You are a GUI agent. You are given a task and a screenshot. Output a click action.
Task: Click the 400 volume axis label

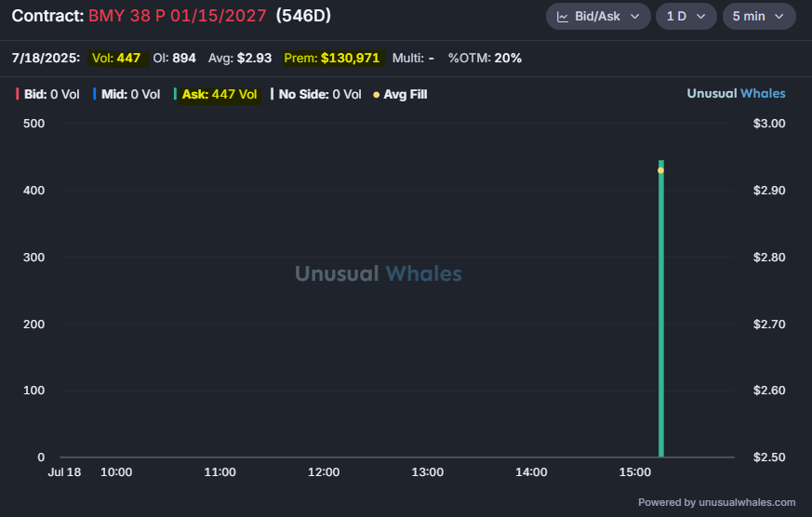(33, 190)
